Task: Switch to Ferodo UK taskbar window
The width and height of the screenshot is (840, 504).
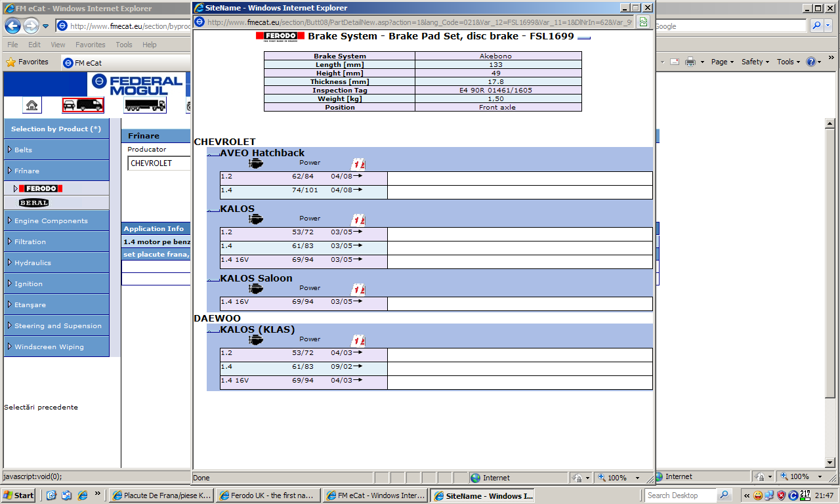Action: pyautogui.click(x=268, y=495)
